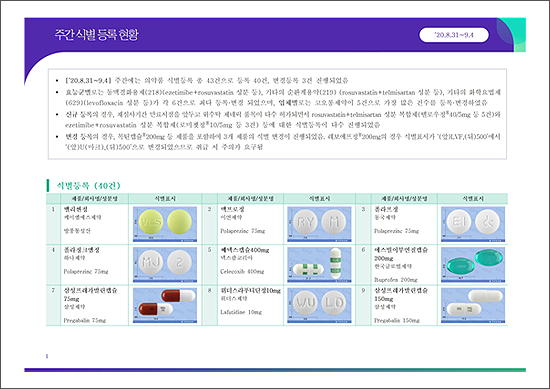Click the 쎄넥스캡슐400mg product name
The height and width of the screenshot is (389, 550).
pyautogui.click(x=244, y=250)
